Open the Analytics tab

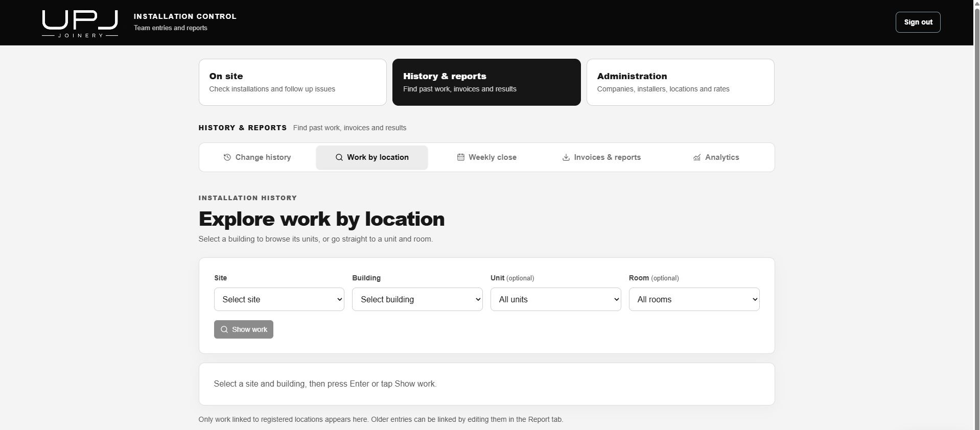point(716,157)
